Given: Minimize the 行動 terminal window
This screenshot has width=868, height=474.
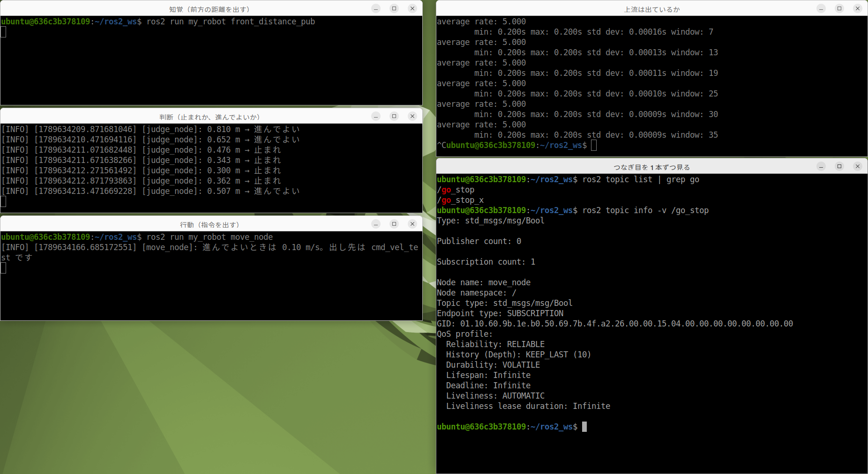Looking at the screenshot, I should (x=376, y=224).
